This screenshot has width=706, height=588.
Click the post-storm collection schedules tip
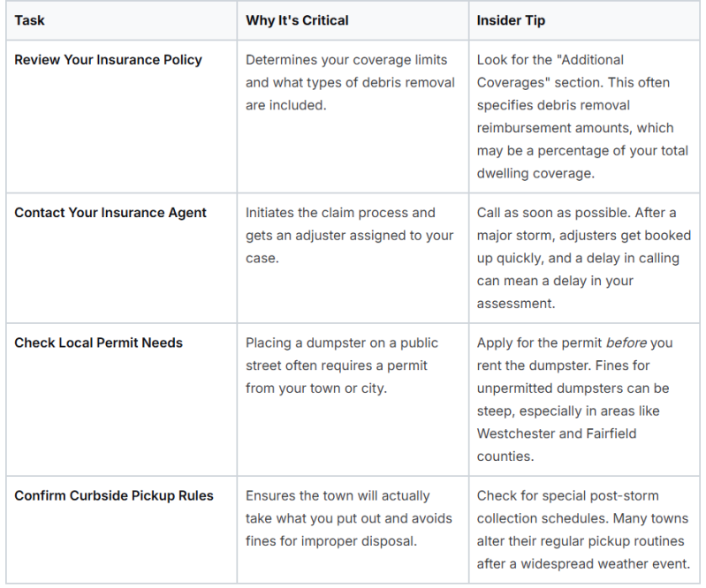point(583,530)
